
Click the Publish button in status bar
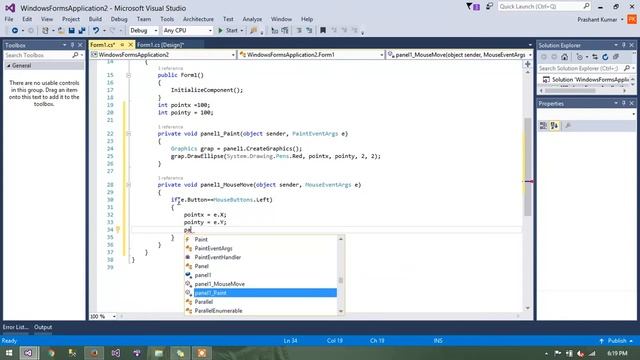coord(617,341)
